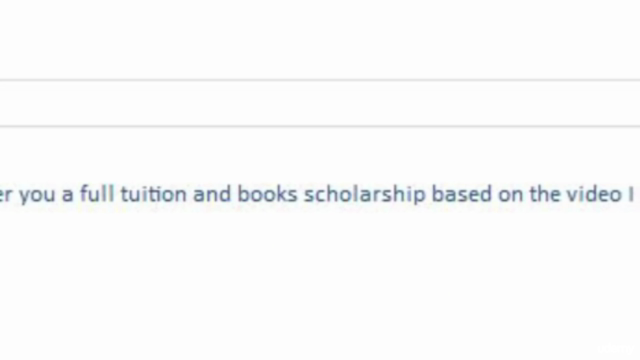This screenshot has width=640, height=360.
Task: Click the word "and" between tuition and books
Action: pyautogui.click(x=212, y=194)
